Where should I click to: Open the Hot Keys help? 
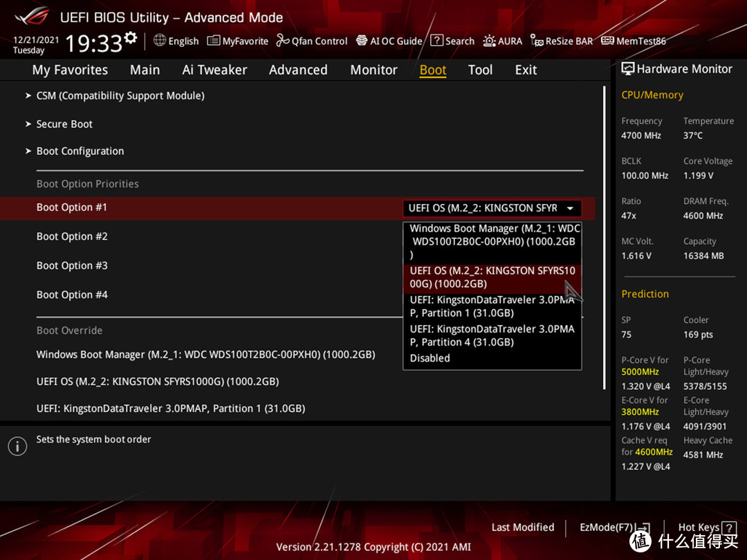(707, 527)
